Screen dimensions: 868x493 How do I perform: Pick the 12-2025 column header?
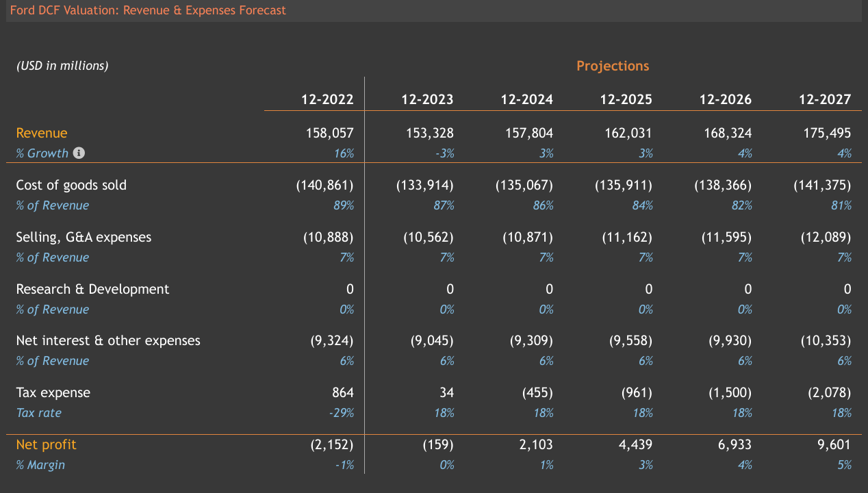tap(626, 99)
